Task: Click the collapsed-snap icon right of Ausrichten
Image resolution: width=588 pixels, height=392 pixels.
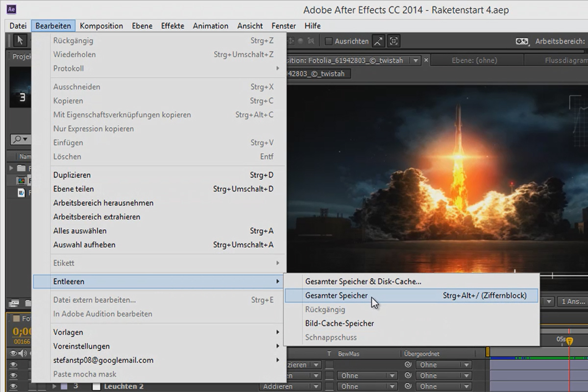Action: pos(394,41)
